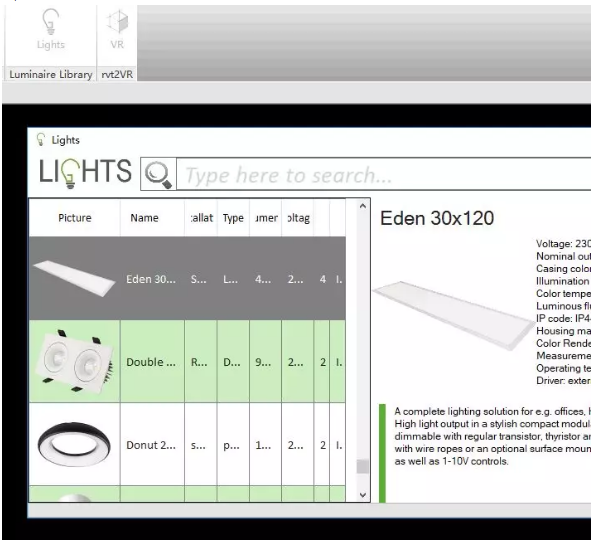This screenshot has height=542, width=595.
Task: Sort by the Type column header
Action: click(x=233, y=218)
